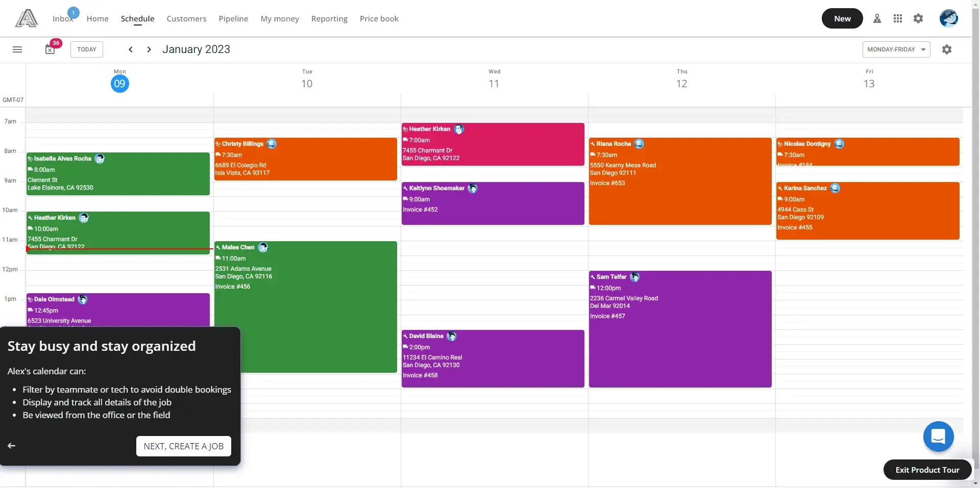Open the MONDAY-FRIDAY view dropdown
980x488 pixels.
(896, 49)
